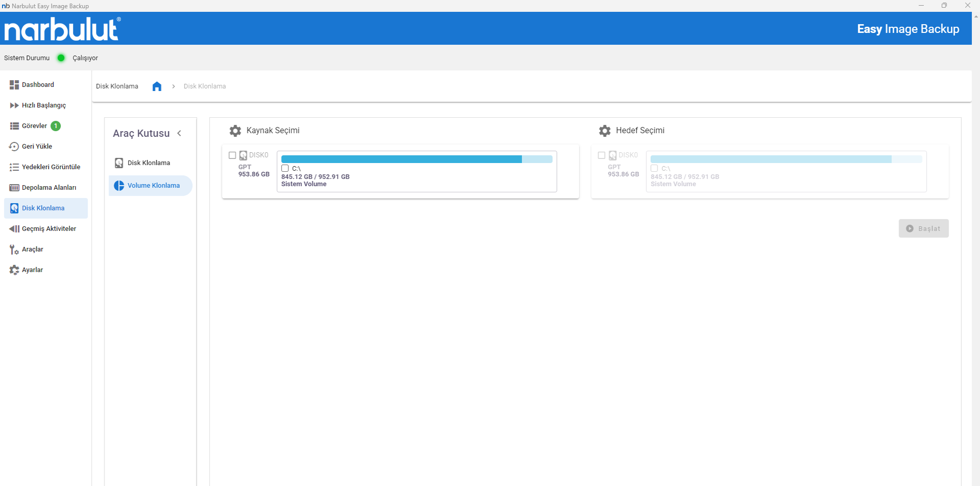980x486 pixels.
Task: Open Volume Klonlama in the toolbox
Action: (153, 186)
